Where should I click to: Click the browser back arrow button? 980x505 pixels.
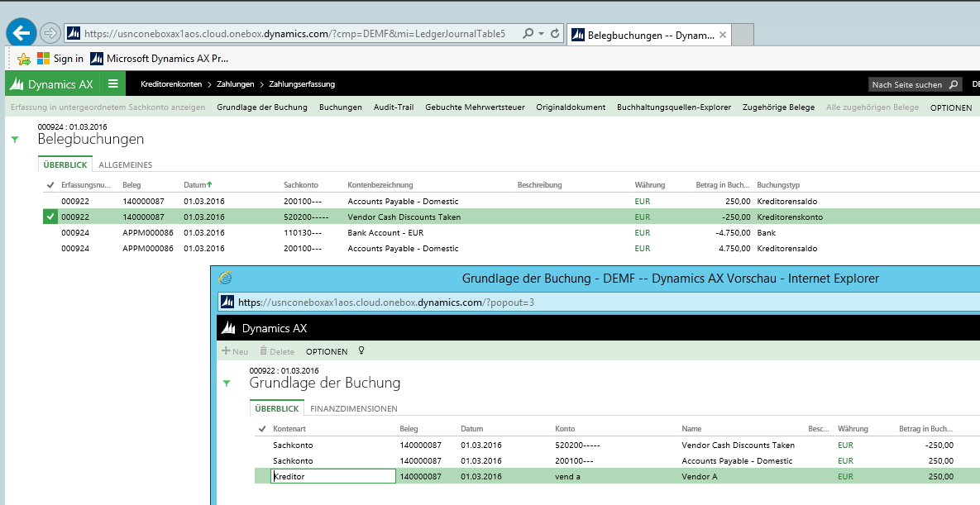(x=22, y=33)
